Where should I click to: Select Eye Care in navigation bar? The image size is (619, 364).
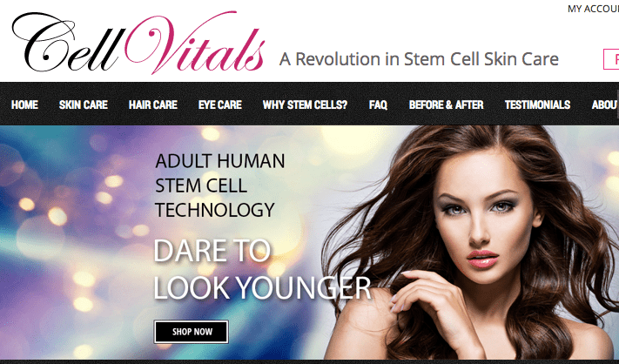pos(220,104)
